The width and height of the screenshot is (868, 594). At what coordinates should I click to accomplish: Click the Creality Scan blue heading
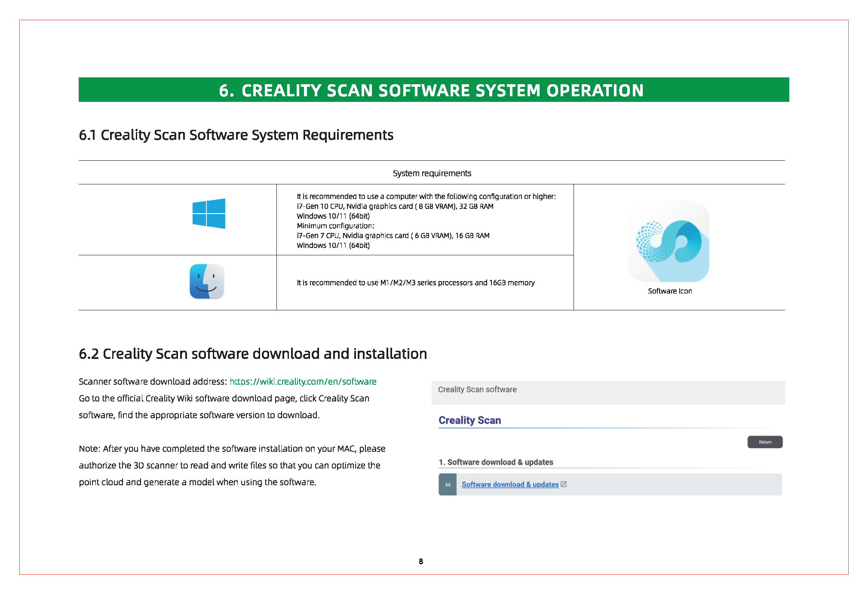[x=469, y=420]
